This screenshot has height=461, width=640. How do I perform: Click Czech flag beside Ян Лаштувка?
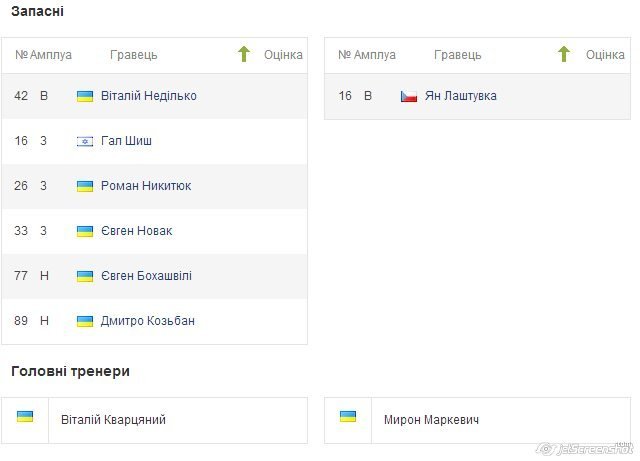point(408,97)
